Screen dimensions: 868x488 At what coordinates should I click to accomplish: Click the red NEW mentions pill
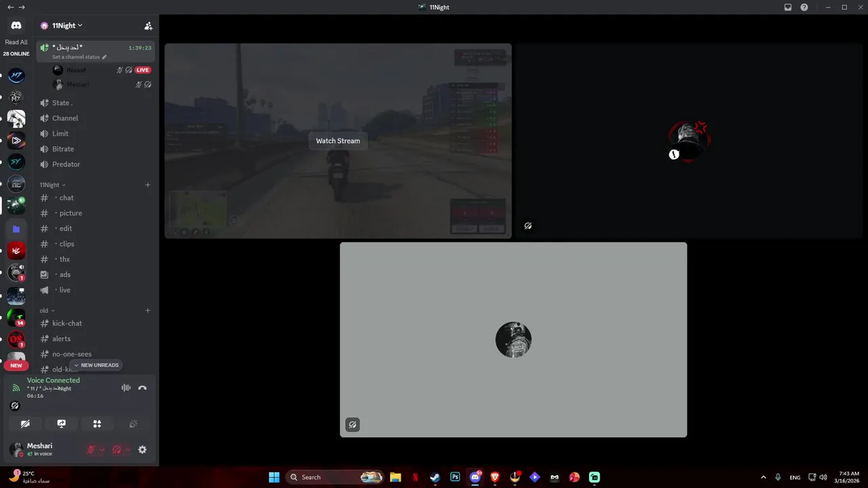[16, 365]
